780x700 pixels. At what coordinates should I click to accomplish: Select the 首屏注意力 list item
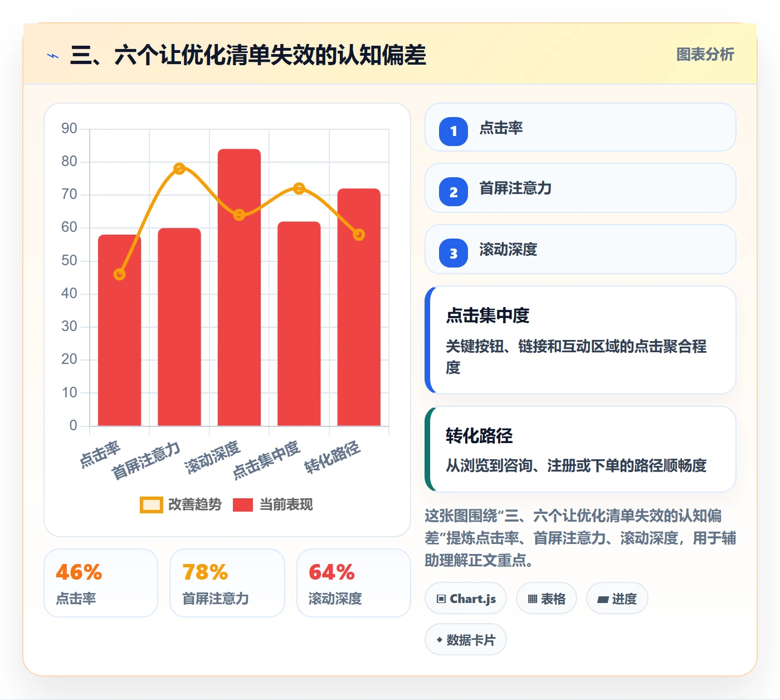(581, 188)
